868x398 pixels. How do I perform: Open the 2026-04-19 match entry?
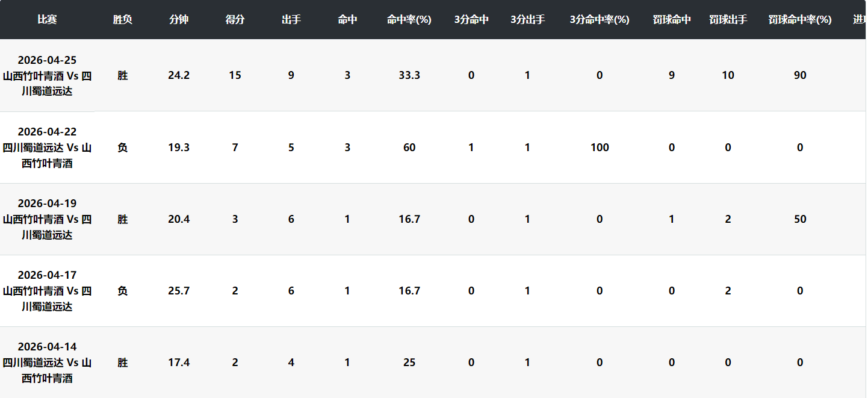(47, 219)
